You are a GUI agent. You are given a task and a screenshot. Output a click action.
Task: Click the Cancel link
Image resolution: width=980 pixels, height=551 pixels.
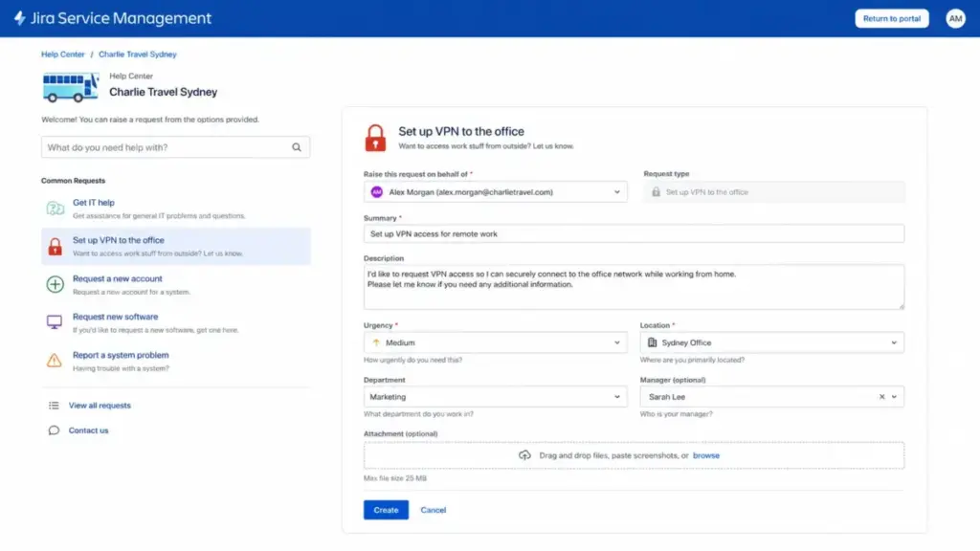(434, 510)
